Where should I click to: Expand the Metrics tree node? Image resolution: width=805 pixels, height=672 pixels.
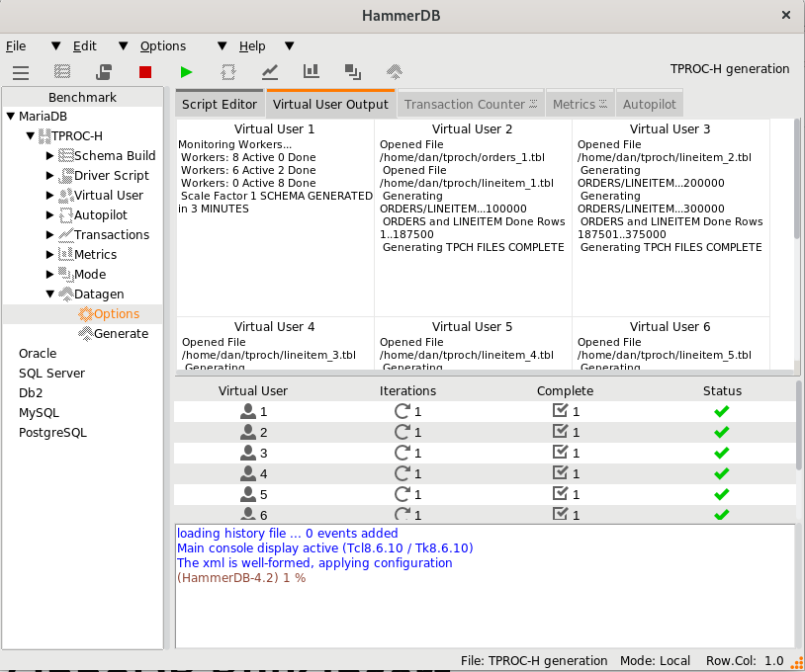[49, 254]
